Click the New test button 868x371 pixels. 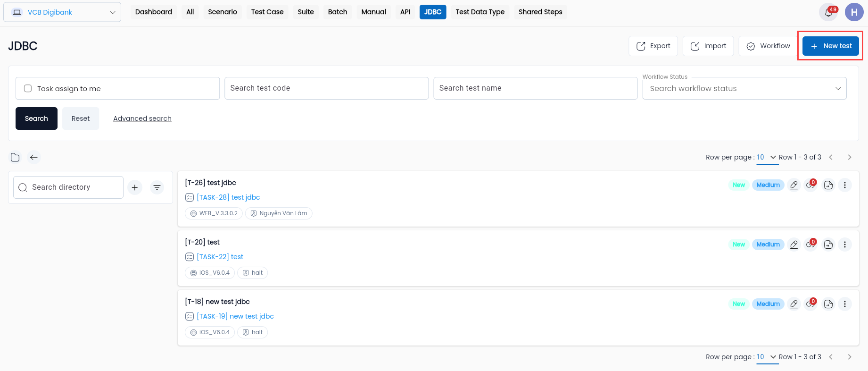point(831,46)
